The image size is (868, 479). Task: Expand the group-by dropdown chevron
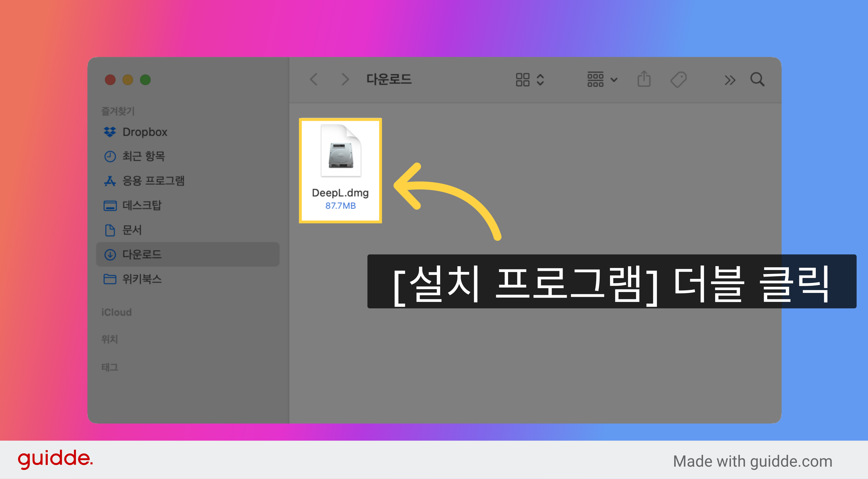[x=614, y=80]
